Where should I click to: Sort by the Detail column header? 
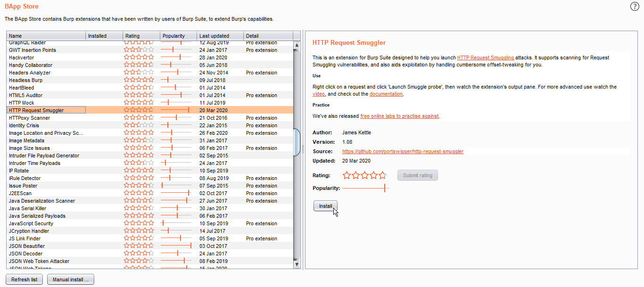click(268, 36)
